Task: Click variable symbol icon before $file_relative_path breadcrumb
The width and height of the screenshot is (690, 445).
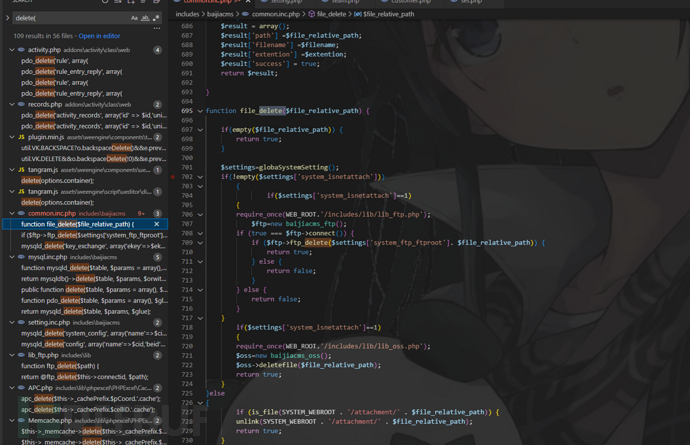Action: [x=358, y=14]
